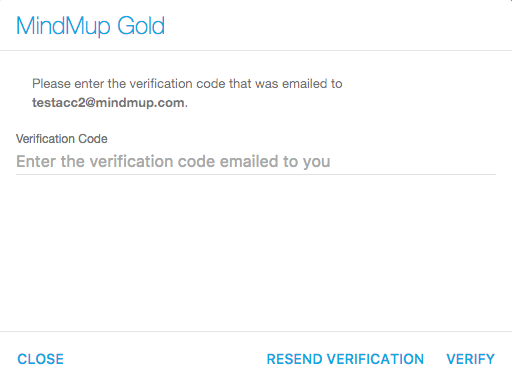
Task: Click the VERIFY button
Action: click(470, 359)
